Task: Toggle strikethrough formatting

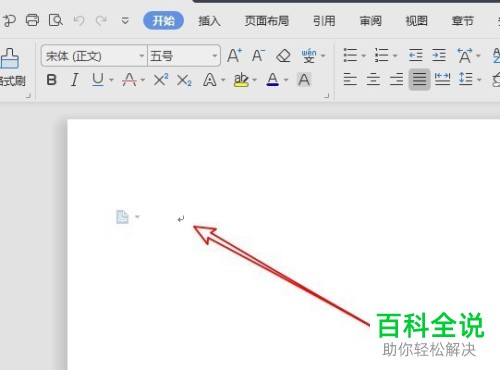Action: tap(129, 80)
